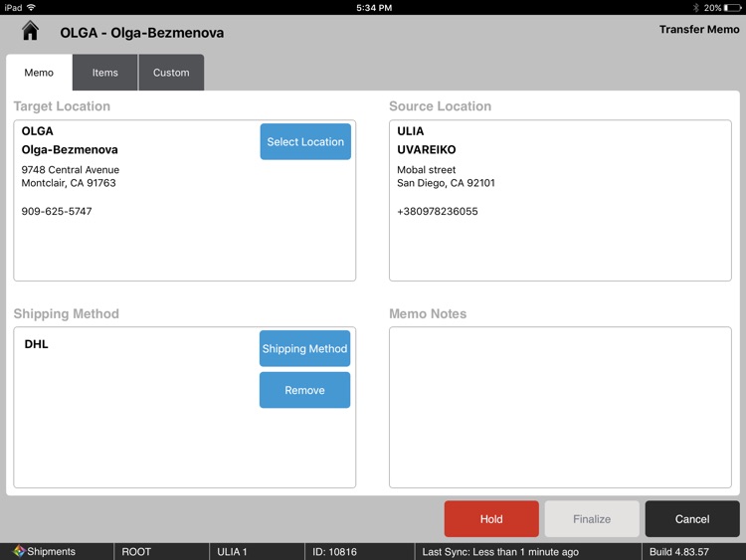Tap the Shipping Method section heading
Image resolution: width=746 pixels, height=560 pixels.
[66, 313]
